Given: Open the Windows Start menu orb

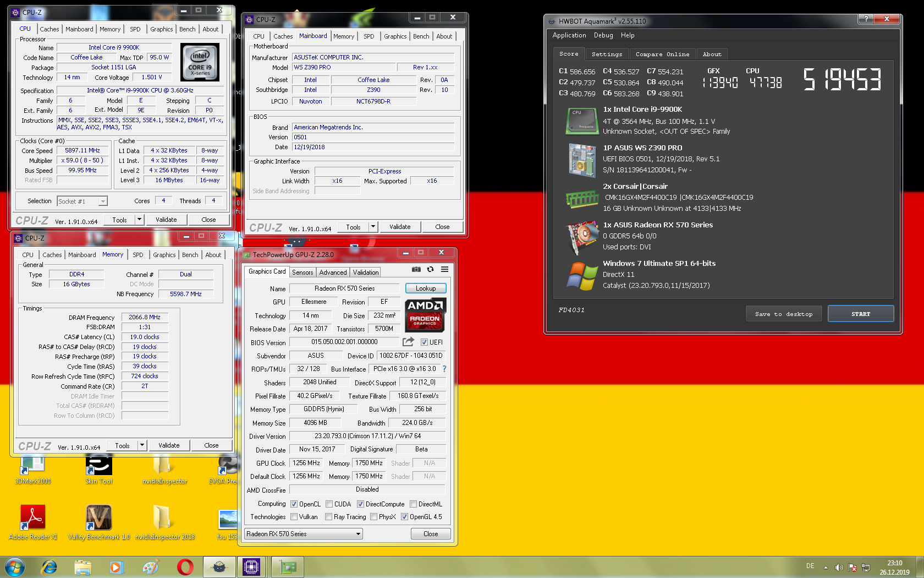Looking at the screenshot, I should 15,567.
